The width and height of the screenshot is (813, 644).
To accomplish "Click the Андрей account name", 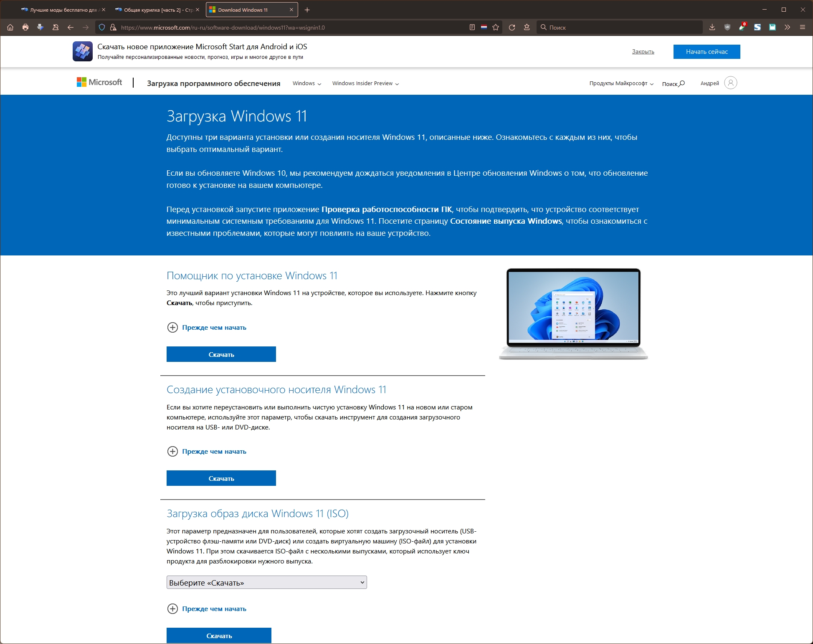I will coord(710,83).
